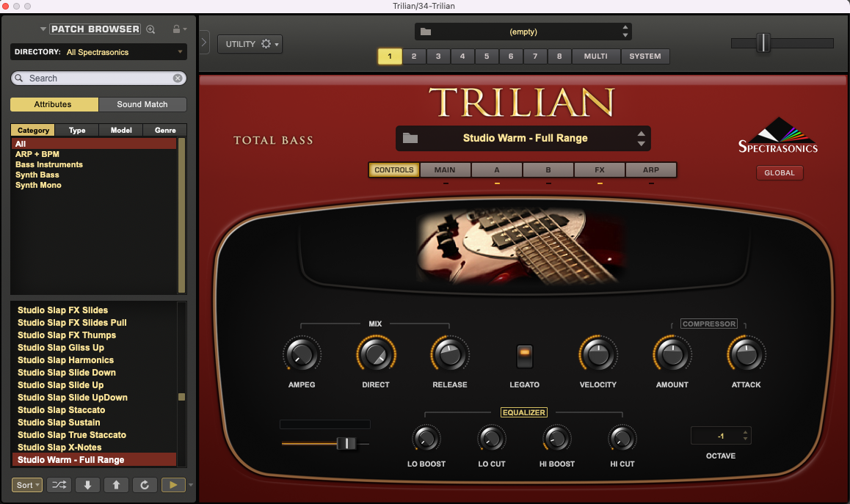Select part 1 button
Screen dimensions: 850x504
[x=390, y=56]
